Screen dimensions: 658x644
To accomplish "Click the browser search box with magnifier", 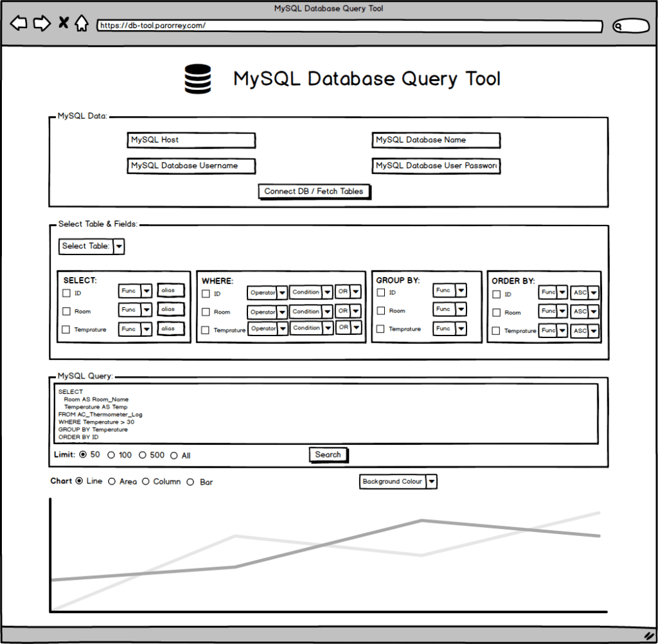I will tap(631, 26).
